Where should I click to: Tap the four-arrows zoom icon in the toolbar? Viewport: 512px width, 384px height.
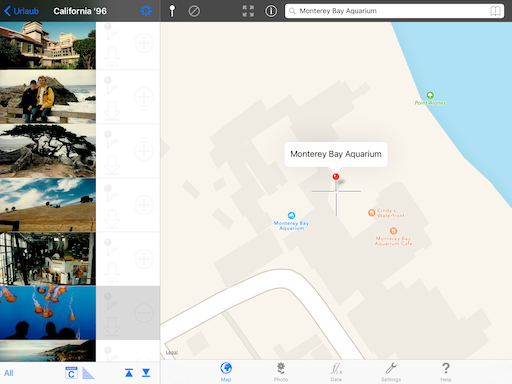point(248,11)
